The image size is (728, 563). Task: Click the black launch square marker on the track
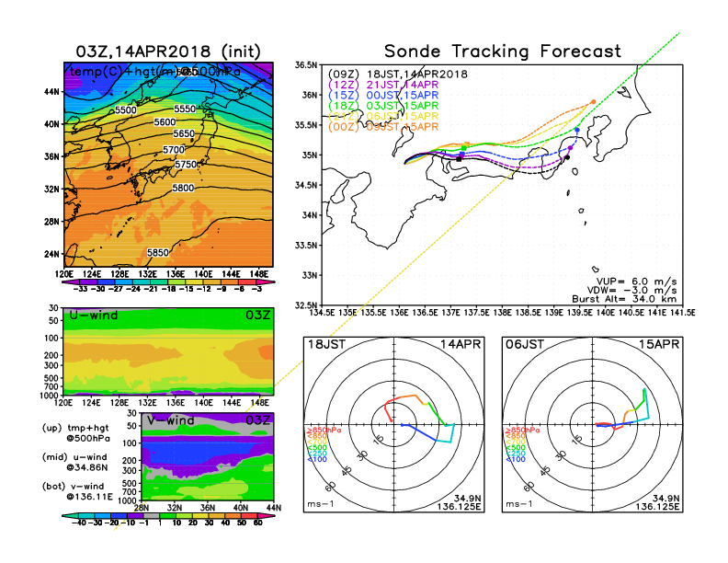[459, 160]
